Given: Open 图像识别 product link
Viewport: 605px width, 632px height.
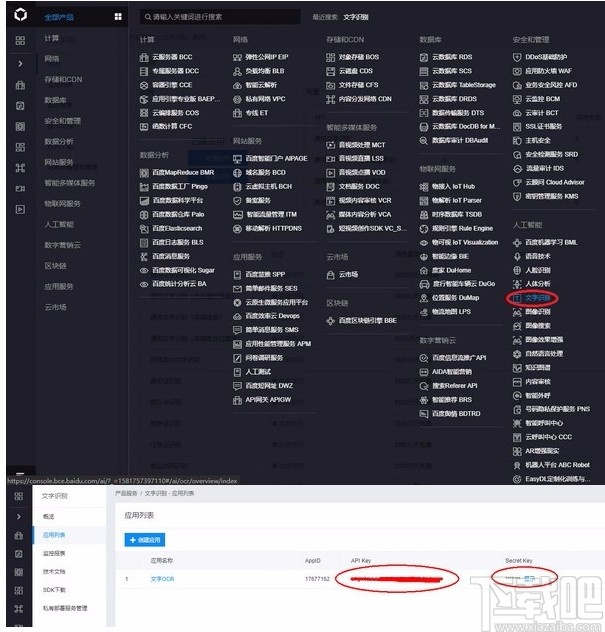Looking at the screenshot, I should point(538,312).
